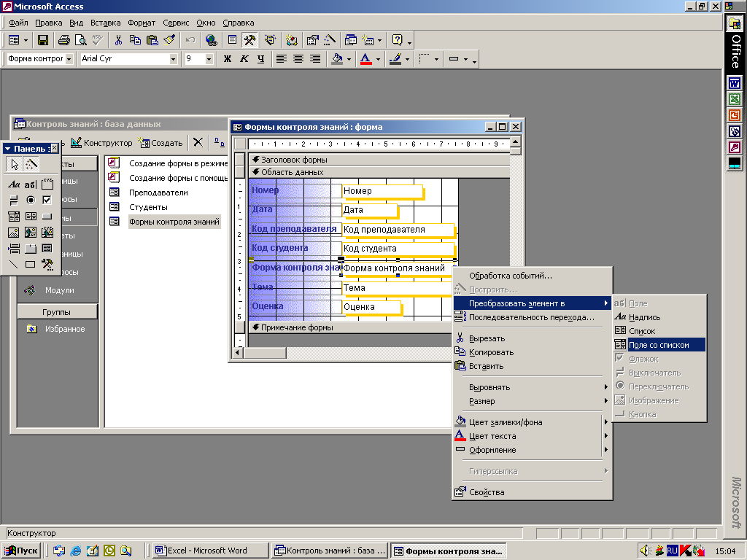Viewport: 747px width, 560px height.
Task: Click the "Создать" button in the database window
Action: point(160,143)
